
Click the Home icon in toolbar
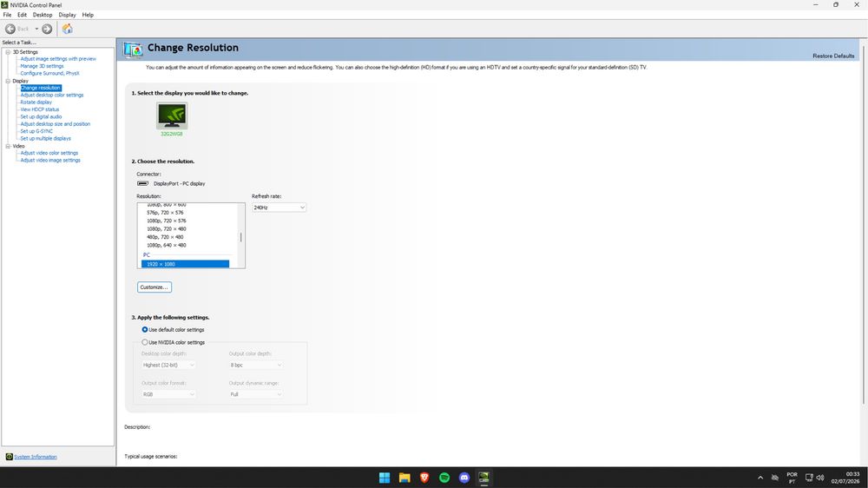tap(67, 29)
